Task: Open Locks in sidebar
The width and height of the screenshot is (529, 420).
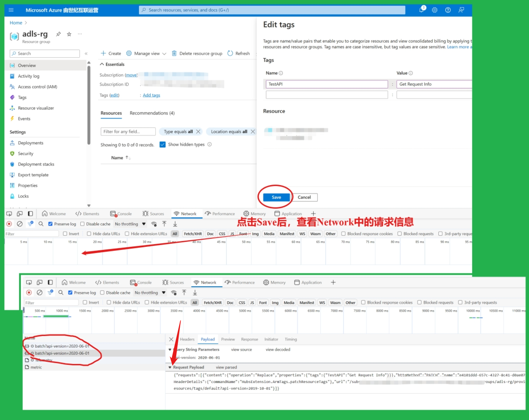Action: 23,196
